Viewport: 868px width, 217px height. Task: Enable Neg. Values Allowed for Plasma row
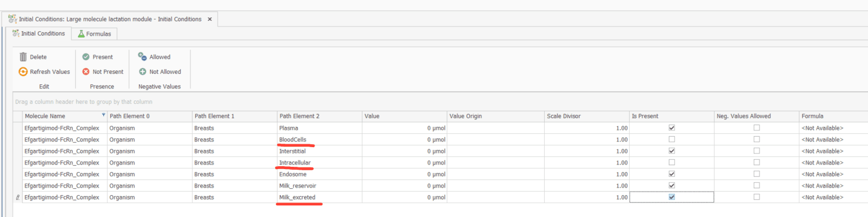(757, 128)
